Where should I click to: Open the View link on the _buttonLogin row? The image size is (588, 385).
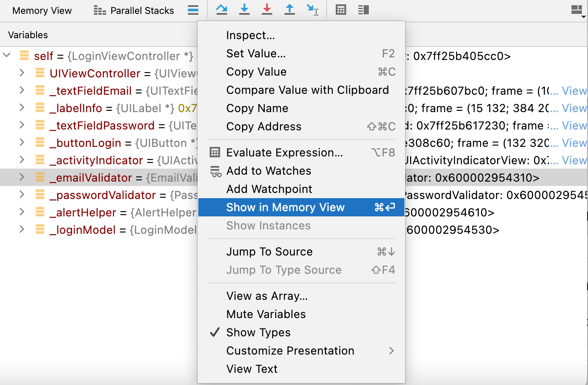pyautogui.click(x=574, y=143)
